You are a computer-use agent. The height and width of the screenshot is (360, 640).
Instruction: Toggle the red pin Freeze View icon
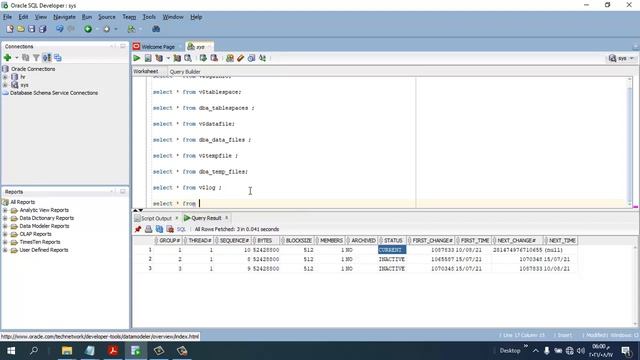click(138, 229)
